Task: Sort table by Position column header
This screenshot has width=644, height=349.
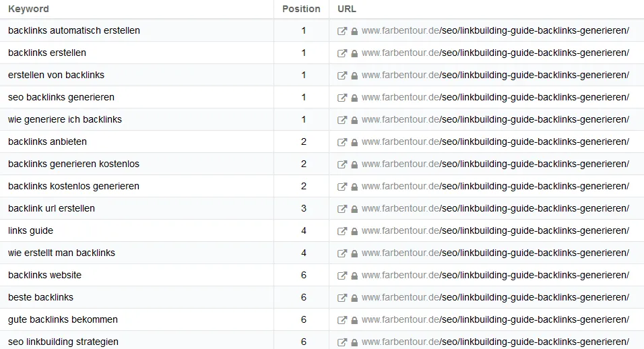Action: (x=301, y=9)
